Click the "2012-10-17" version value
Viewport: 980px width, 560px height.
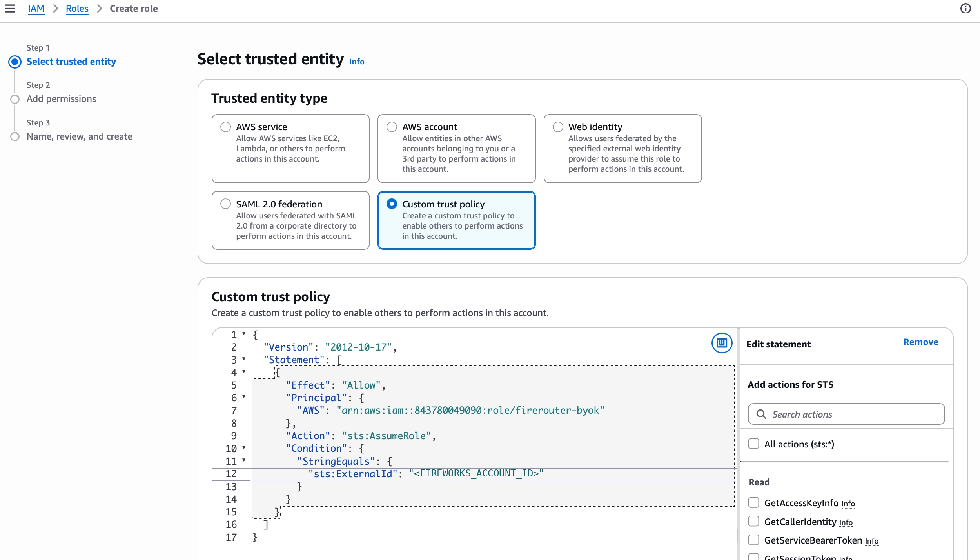pos(358,347)
